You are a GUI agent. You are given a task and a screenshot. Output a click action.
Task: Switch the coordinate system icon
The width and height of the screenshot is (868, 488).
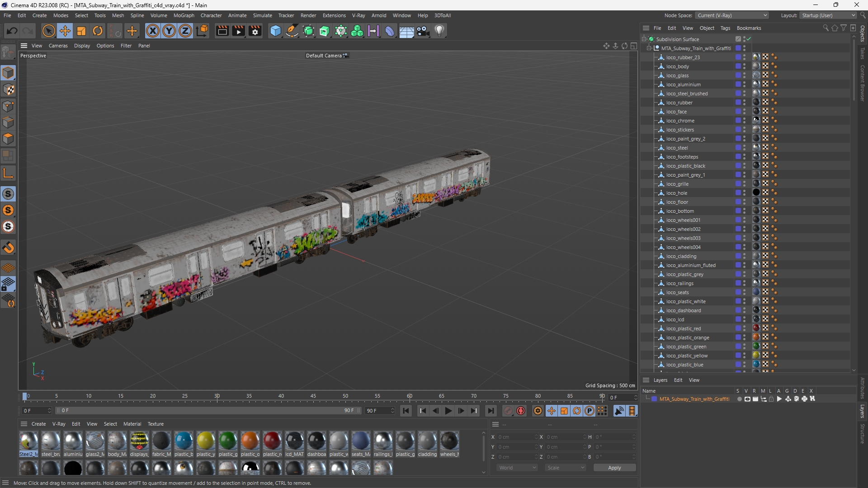[203, 31]
